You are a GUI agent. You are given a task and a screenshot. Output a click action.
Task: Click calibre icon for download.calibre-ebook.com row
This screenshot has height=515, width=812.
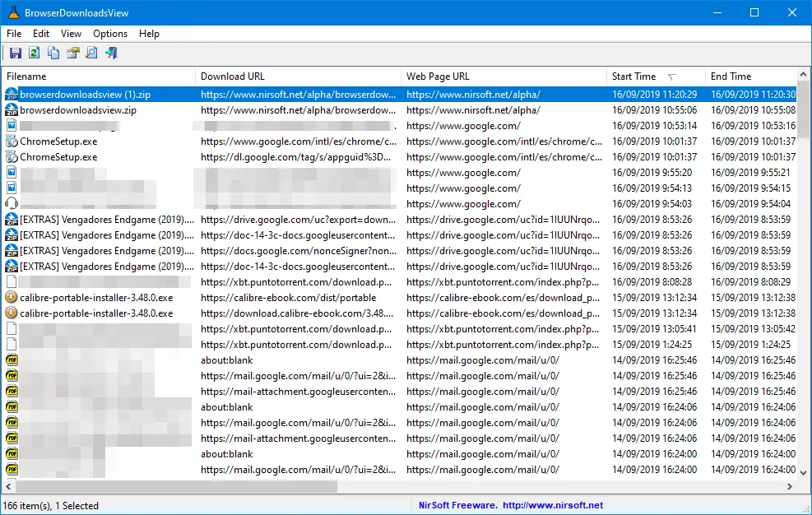pos(12,313)
